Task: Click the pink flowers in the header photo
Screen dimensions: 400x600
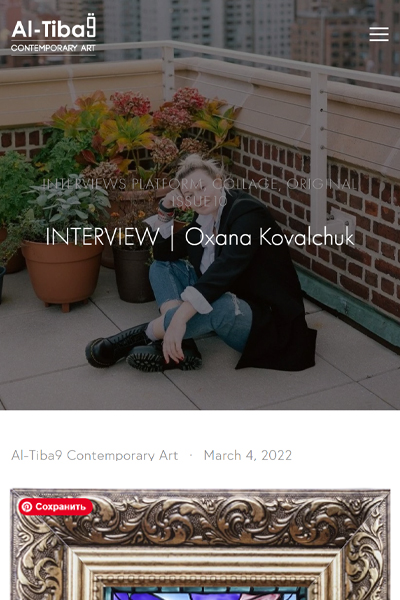Action: click(130, 103)
